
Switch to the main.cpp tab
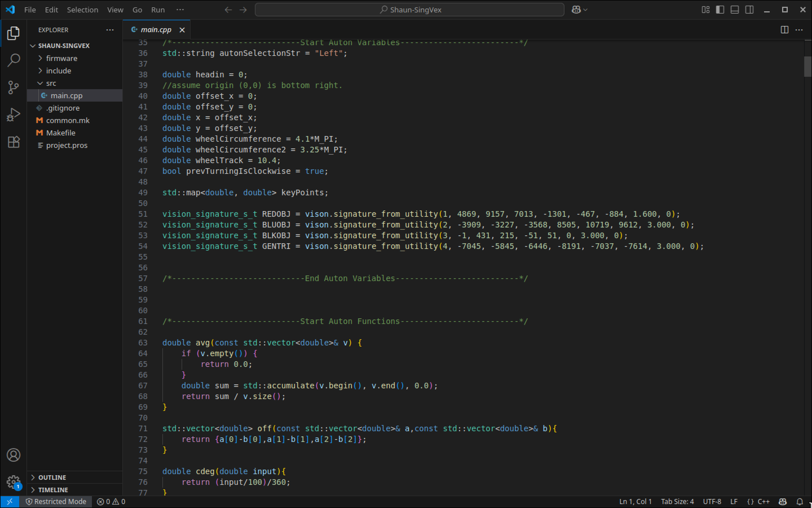click(x=156, y=30)
